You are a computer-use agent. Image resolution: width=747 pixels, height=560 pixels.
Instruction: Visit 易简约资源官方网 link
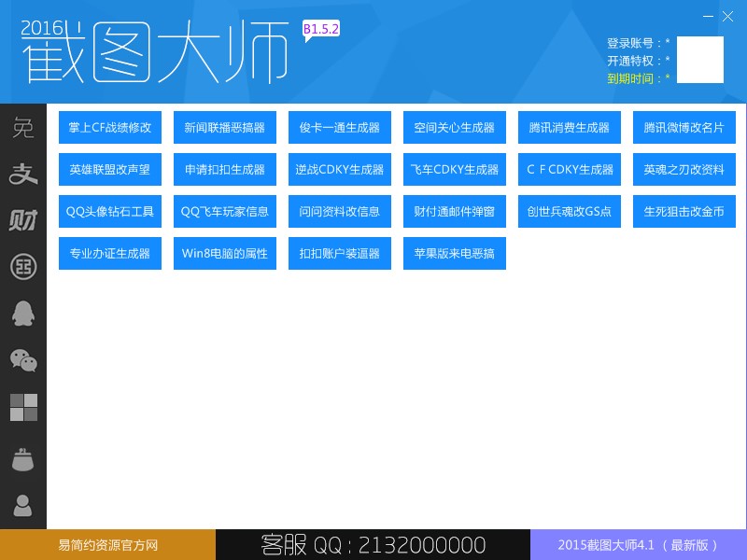(x=106, y=545)
